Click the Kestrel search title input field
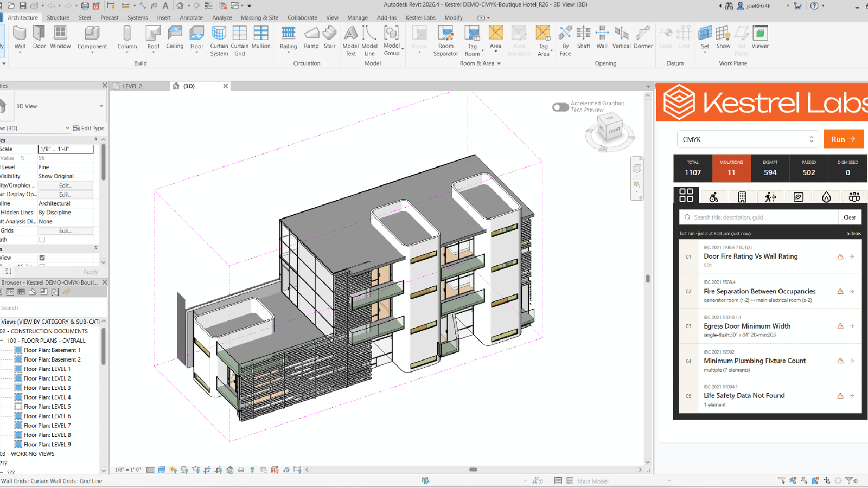Screen dimensions: 868x488 tap(758, 217)
